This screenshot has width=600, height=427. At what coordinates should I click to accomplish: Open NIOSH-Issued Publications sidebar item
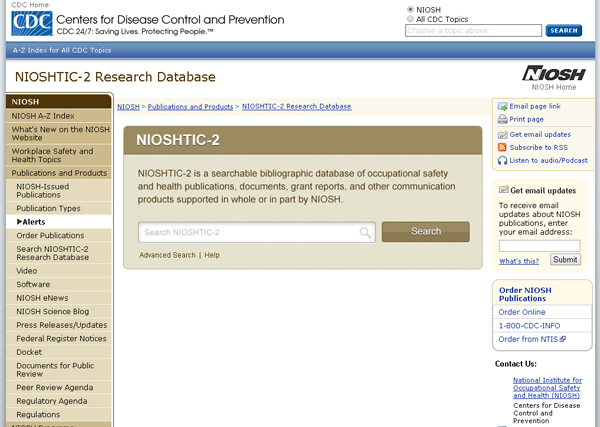[x=59, y=191]
